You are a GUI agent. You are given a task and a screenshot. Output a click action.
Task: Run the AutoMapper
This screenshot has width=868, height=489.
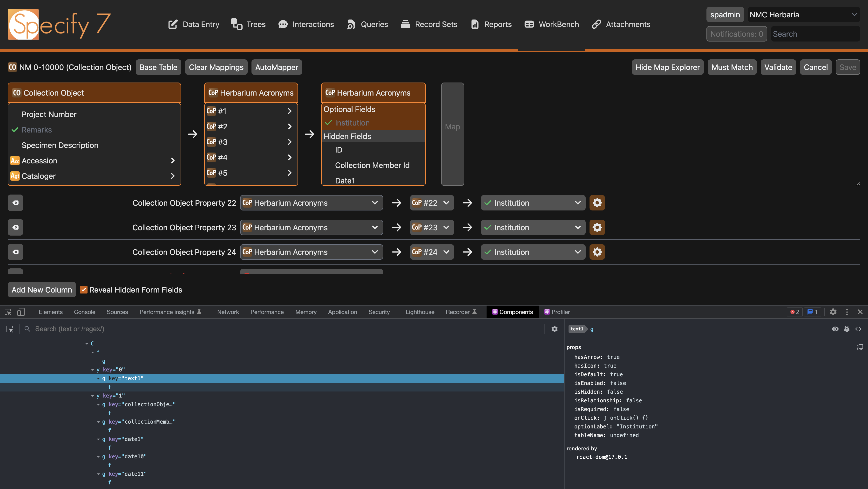(x=276, y=67)
